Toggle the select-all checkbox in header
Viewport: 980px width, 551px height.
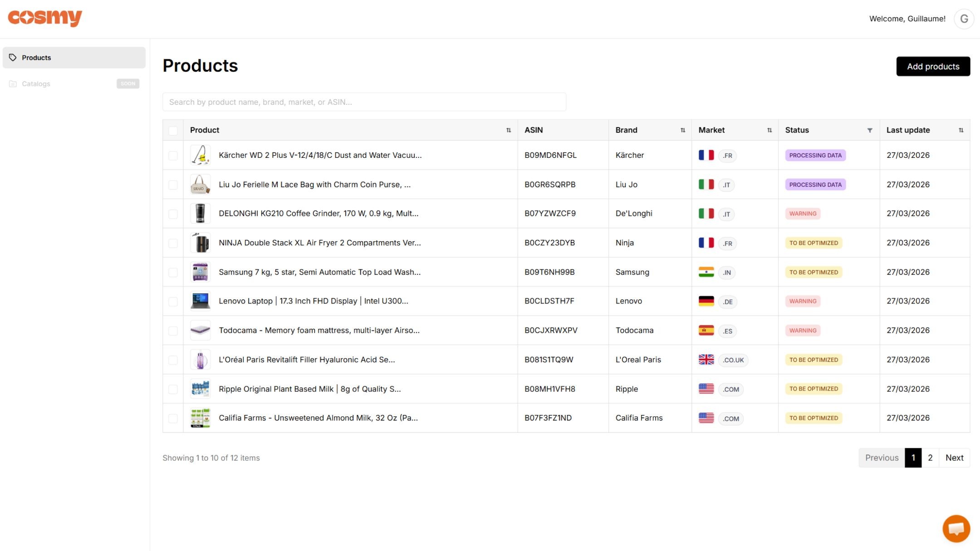[x=173, y=131]
